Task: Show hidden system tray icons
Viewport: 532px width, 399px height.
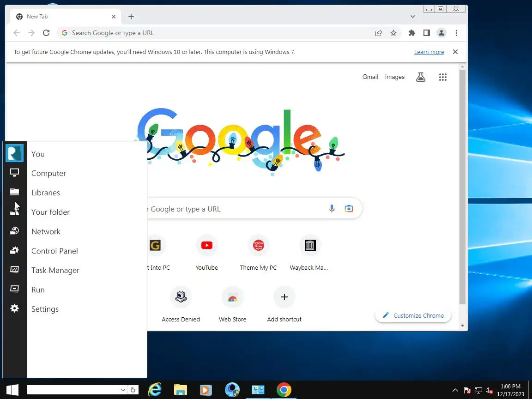Action: [455, 391]
